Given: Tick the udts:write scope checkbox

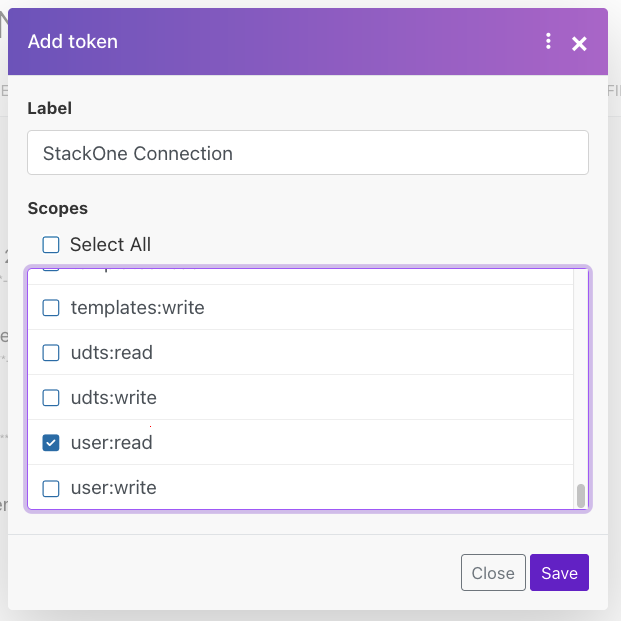Looking at the screenshot, I should [x=51, y=398].
